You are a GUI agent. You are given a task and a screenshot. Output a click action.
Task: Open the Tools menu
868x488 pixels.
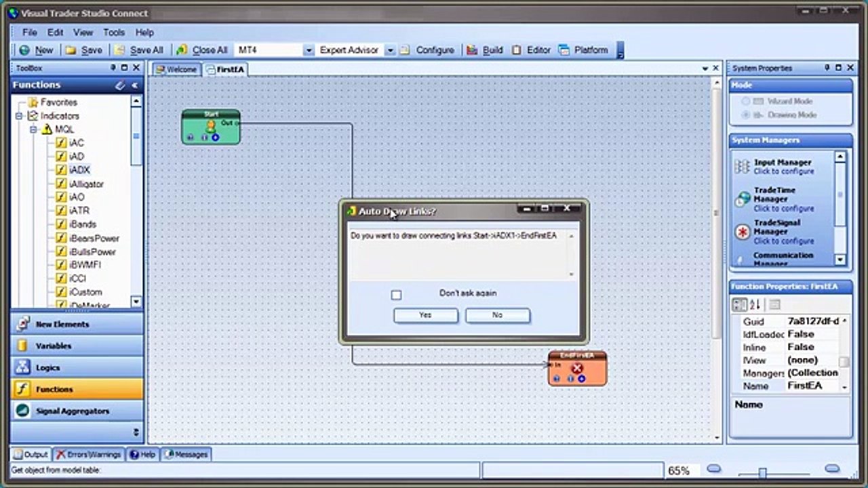[114, 32]
